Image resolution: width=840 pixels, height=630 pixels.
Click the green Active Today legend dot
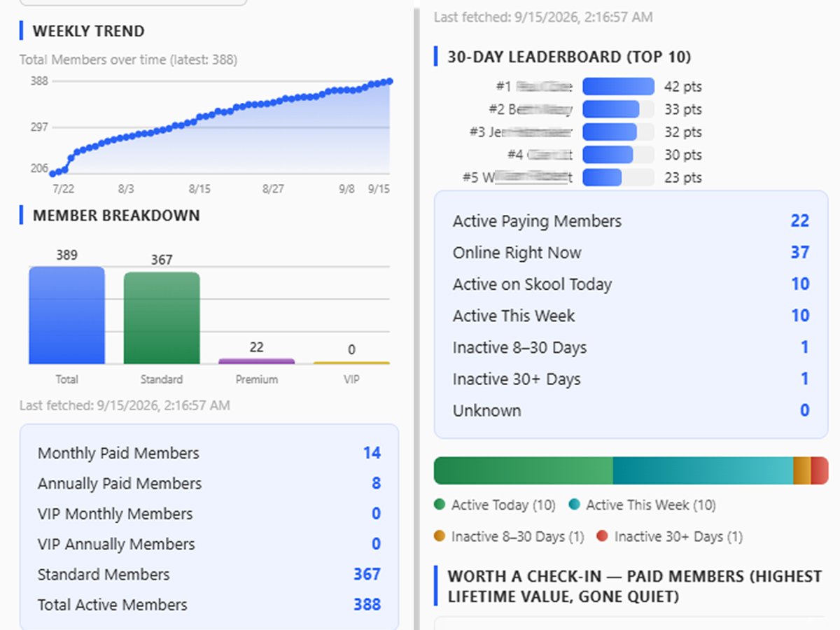click(x=440, y=505)
